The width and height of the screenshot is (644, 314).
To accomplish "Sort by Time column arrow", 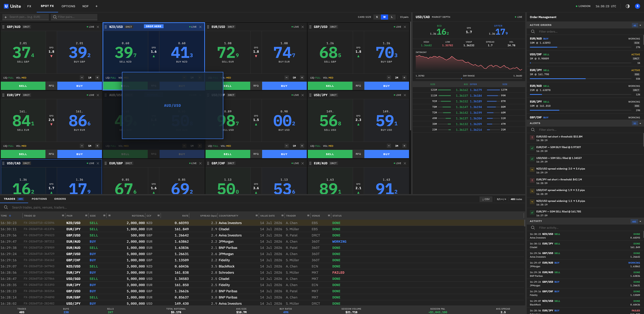I will pyautogui.click(x=10, y=216).
